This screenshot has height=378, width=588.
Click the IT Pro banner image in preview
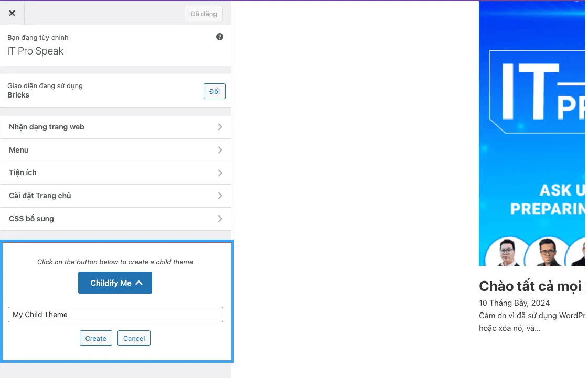point(532,134)
